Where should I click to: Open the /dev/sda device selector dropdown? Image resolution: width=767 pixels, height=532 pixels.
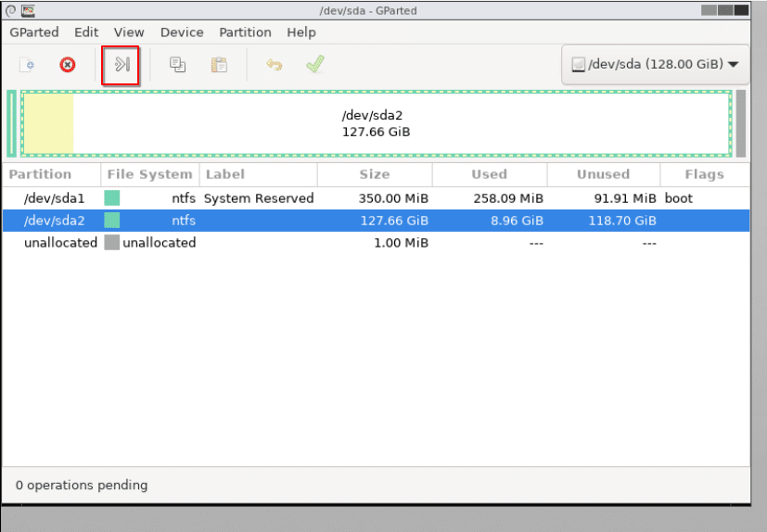tap(656, 65)
